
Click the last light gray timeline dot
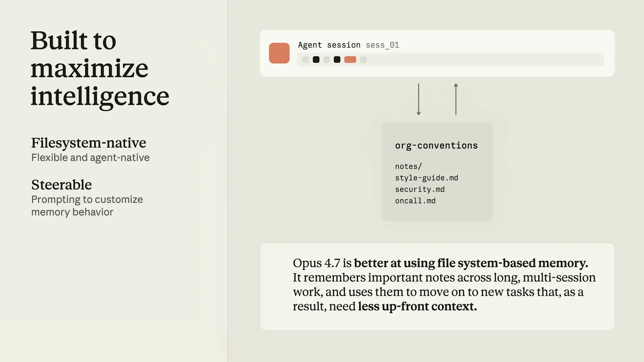(363, 60)
